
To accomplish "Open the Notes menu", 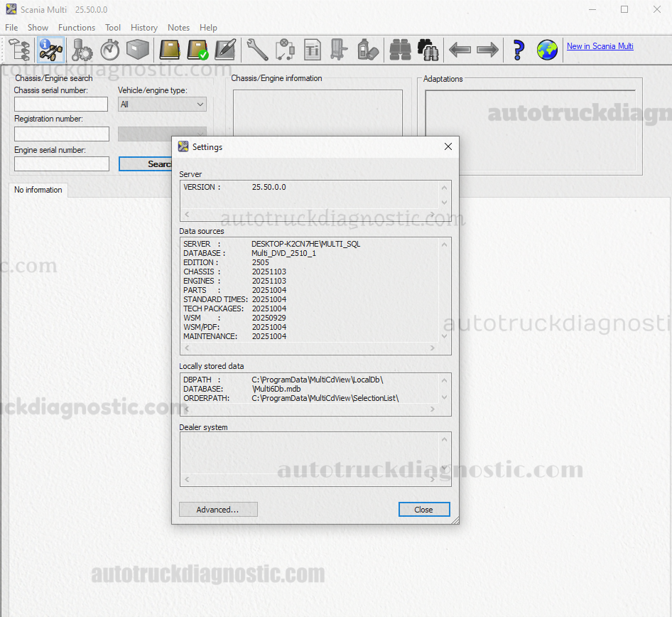I will tap(179, 28).
